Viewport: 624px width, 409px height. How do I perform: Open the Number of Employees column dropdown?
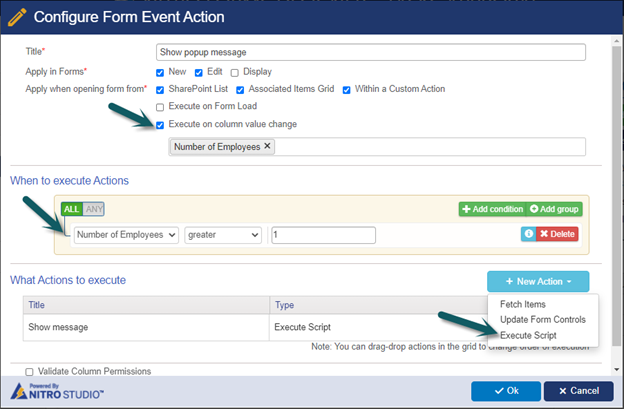126,235
